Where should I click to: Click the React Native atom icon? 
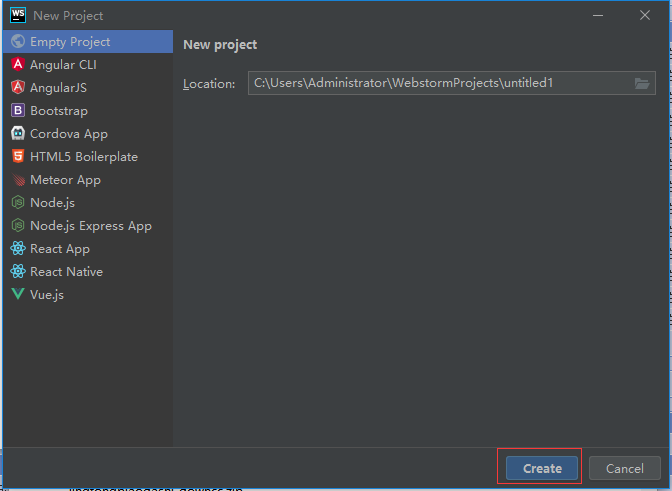click(x=18, y=272)
